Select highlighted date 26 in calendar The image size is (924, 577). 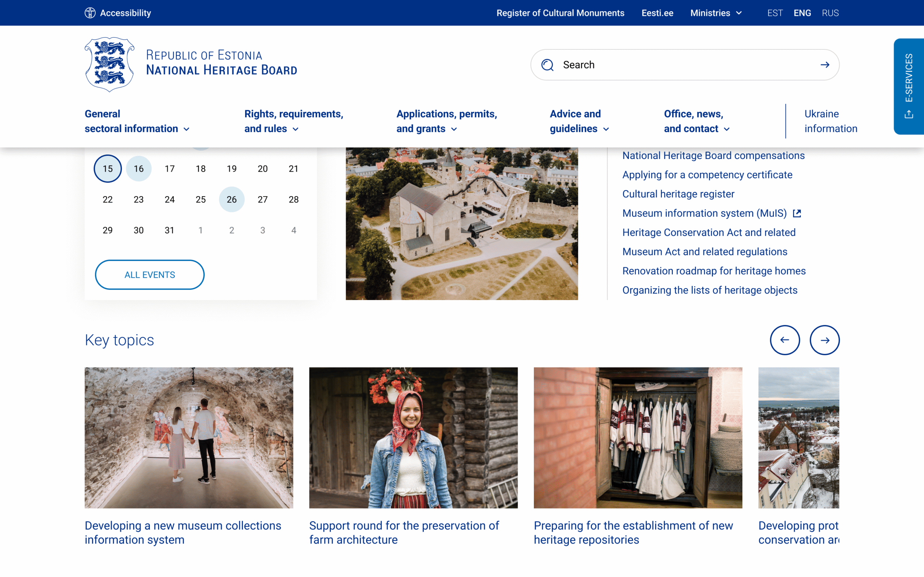(x=231, y=199)
